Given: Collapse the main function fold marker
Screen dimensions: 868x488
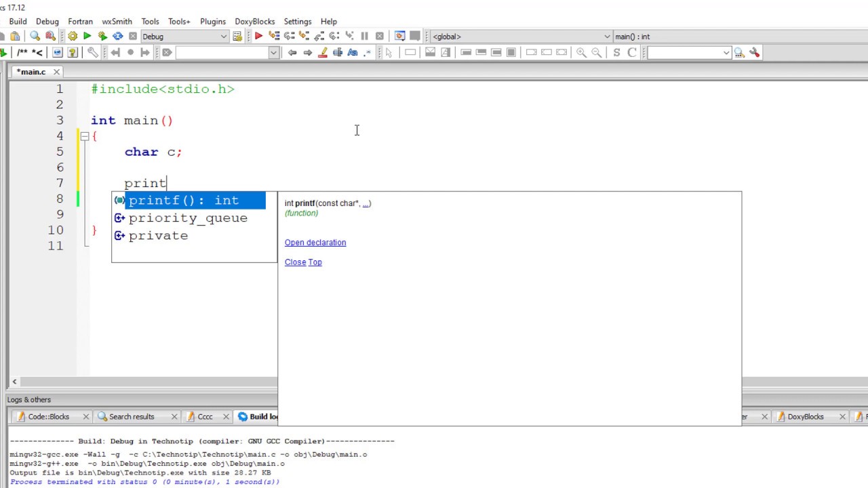Looking at the screenshot, I should pyautogui.click(x=84, y=136).
